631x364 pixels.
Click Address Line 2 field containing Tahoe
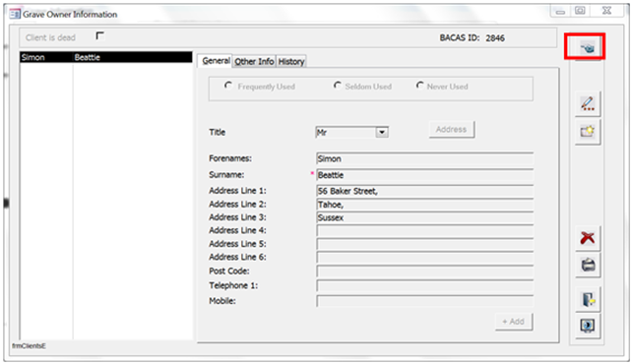(424, 205)
